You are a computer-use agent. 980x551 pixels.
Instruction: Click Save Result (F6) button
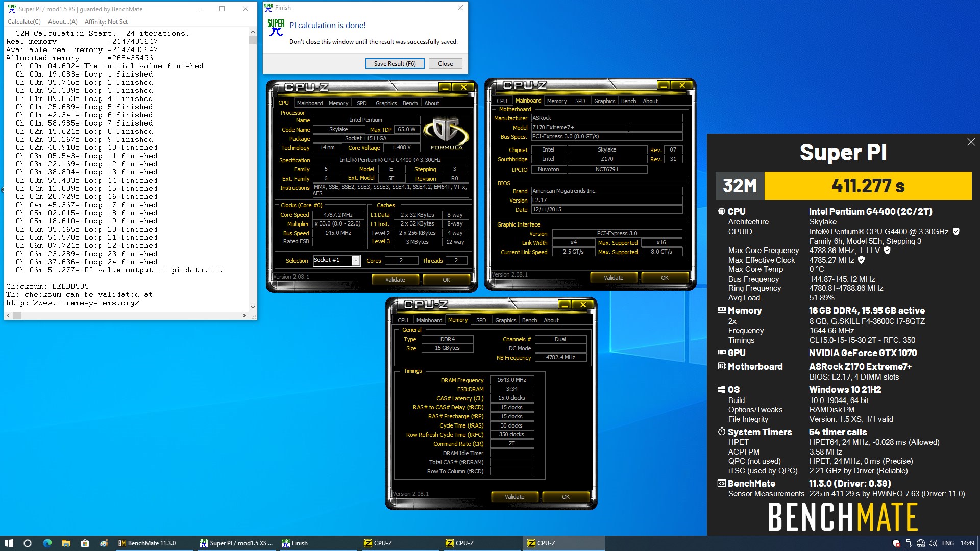pos(395,64)
